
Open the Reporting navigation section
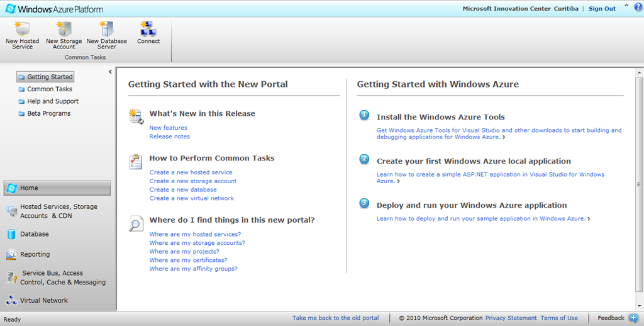[57, 254]
